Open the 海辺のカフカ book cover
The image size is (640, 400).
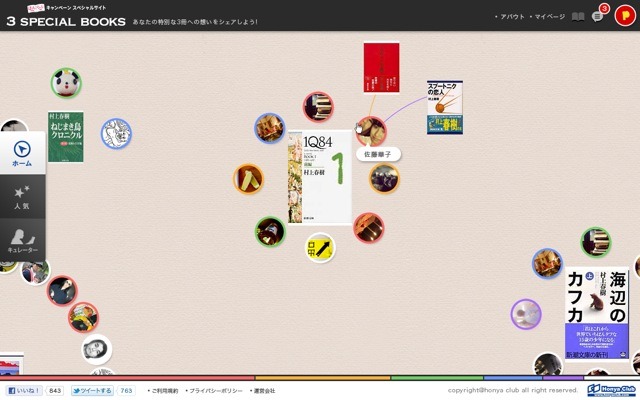pyautogui.click(x=597, y=313)
